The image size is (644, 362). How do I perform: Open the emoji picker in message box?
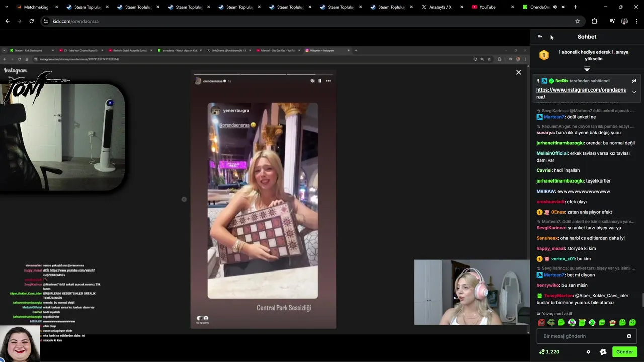(x=629, y=336)
